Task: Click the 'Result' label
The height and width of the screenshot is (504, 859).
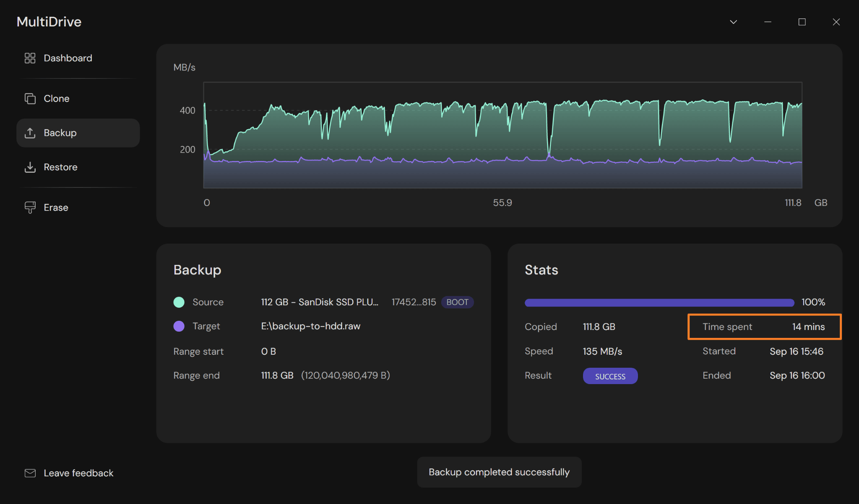Action: 538,375
